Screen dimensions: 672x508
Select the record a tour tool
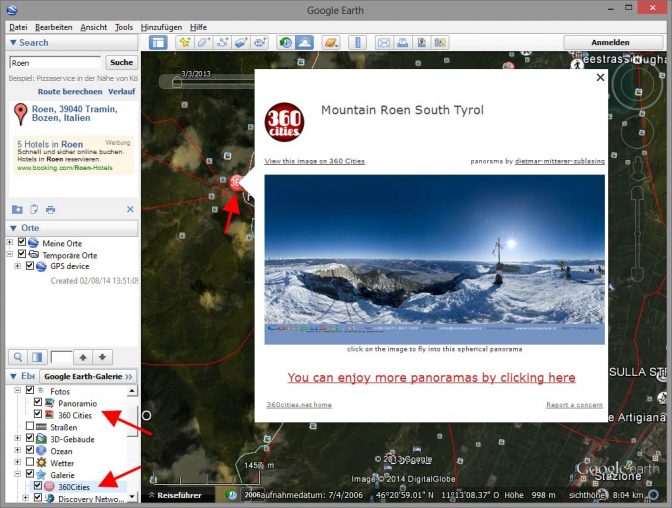(260, 42)
